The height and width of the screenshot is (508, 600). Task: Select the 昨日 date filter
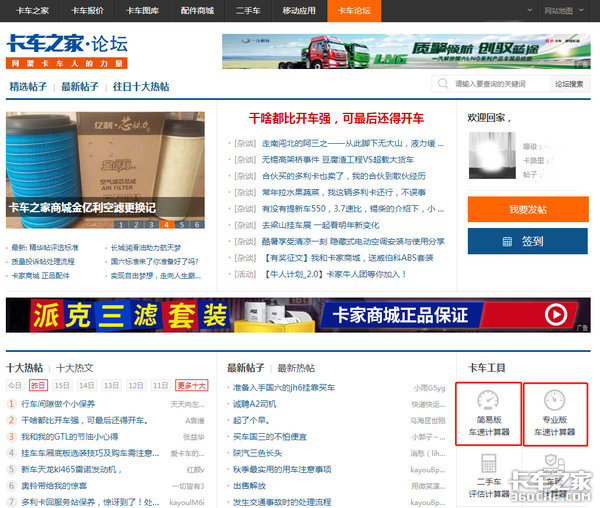pyautogui.click(x=38, y=386)
